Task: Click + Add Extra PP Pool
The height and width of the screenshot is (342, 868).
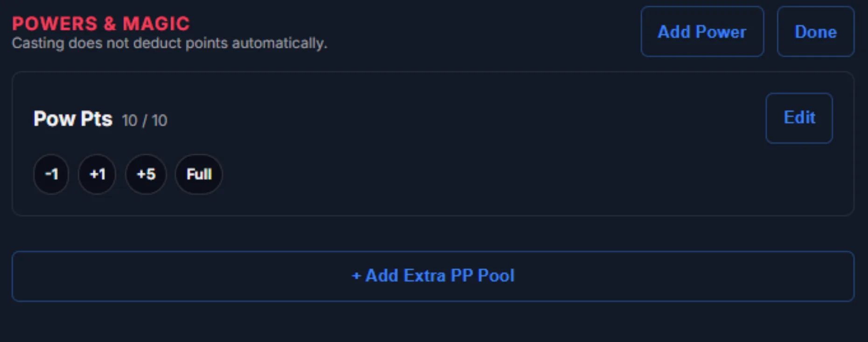Action: (x=433, y=276)
